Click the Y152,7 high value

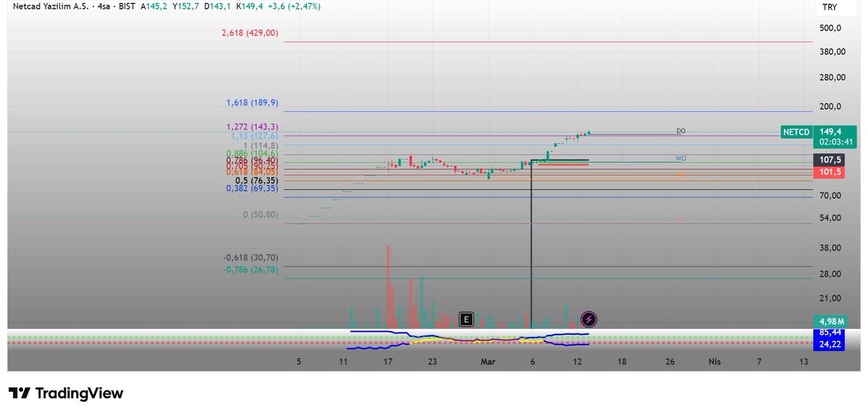tap(187, 6)
